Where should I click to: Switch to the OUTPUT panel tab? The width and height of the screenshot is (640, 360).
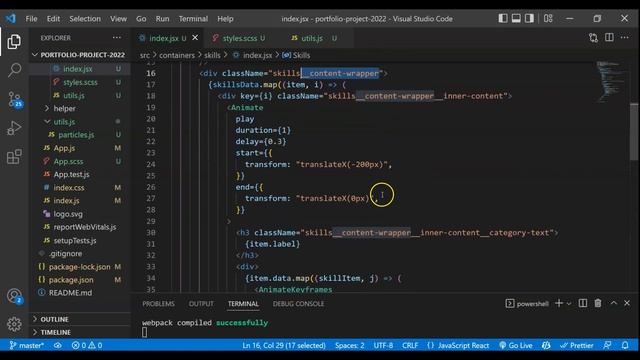(201, 304)
